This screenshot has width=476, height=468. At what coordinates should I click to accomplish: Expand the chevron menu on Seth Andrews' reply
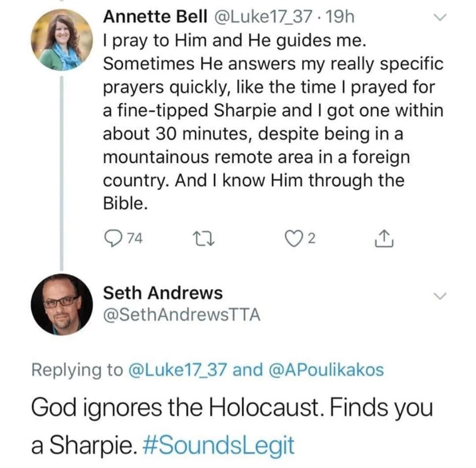[440, 295]
